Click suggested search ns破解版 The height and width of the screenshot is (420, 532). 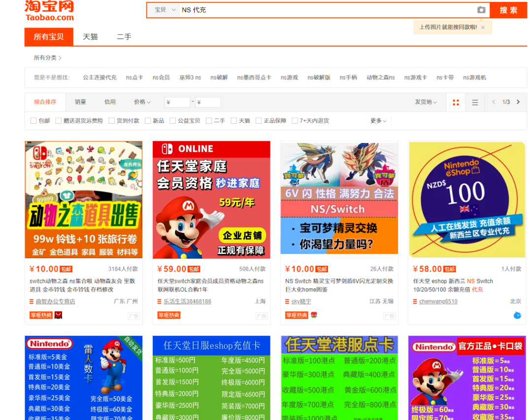(319, 77)
